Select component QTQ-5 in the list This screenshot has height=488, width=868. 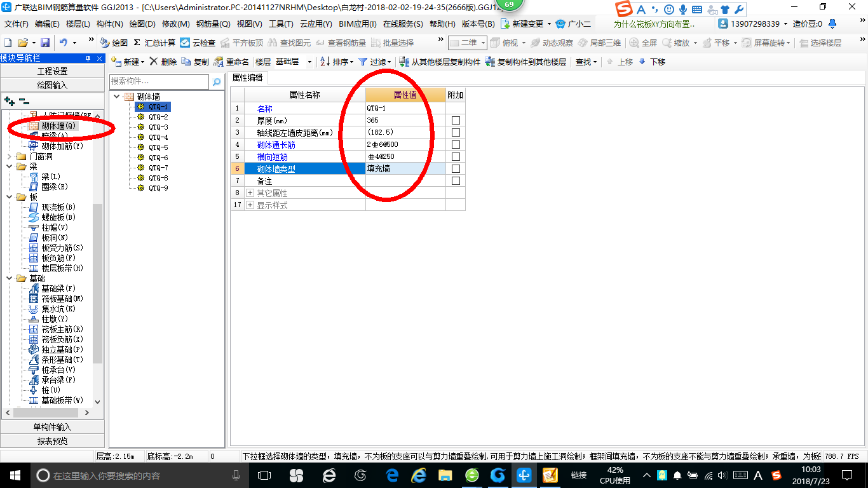158,147
